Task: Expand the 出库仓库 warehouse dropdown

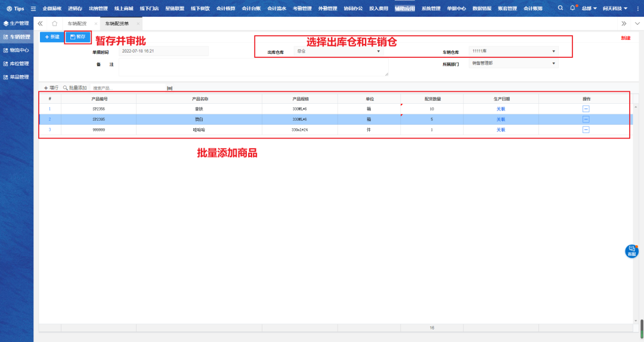Action: coord(378,51)
